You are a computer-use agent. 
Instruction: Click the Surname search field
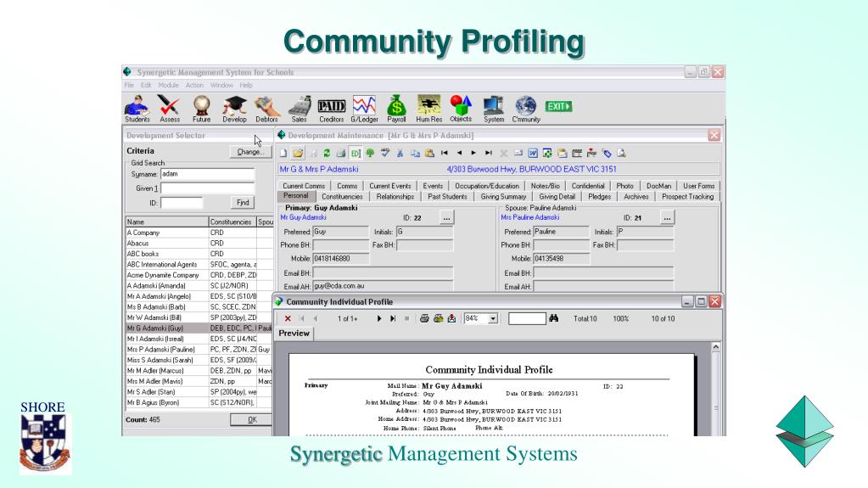[x=207, y=174]
